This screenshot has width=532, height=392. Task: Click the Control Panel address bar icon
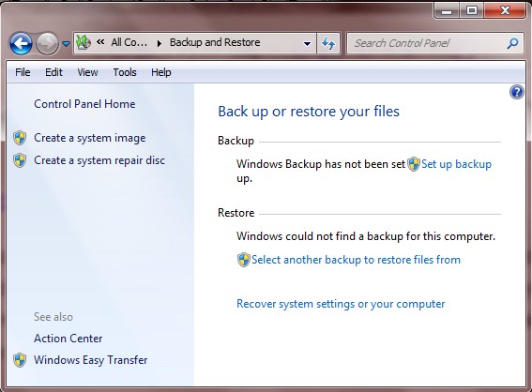pyautogui.click(x=84, y=43)
